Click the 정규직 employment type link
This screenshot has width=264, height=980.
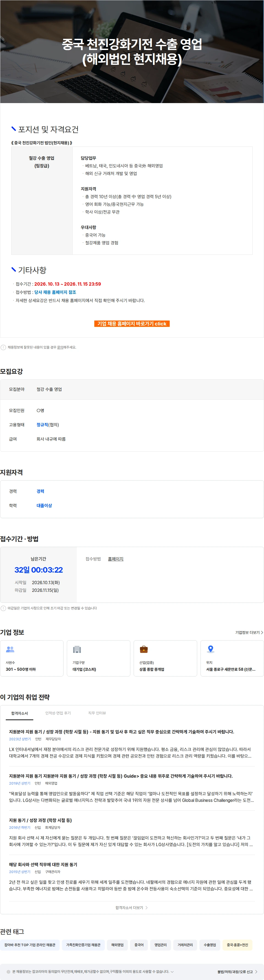point(42,424)
